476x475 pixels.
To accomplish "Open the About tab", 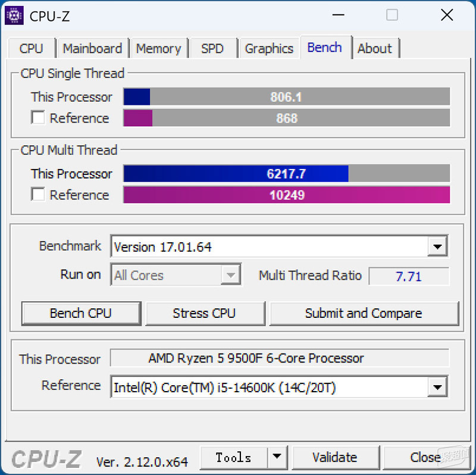I will point(375,49).
